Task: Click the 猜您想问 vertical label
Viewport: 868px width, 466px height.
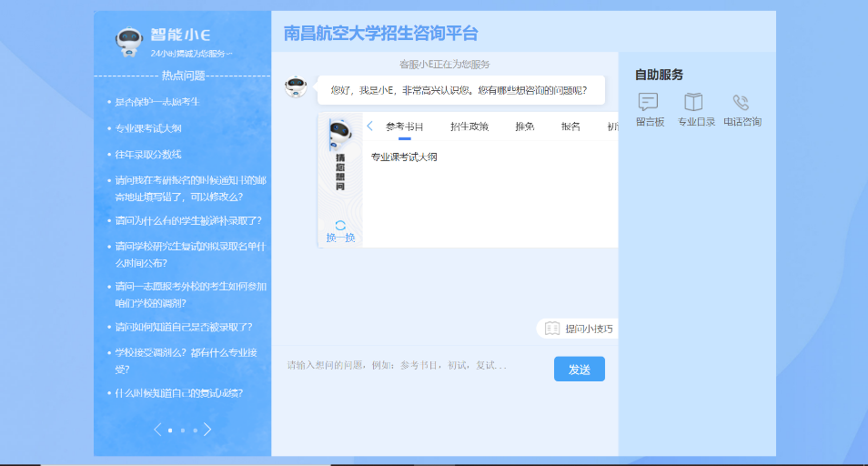Action: click(x=340, y=172)
